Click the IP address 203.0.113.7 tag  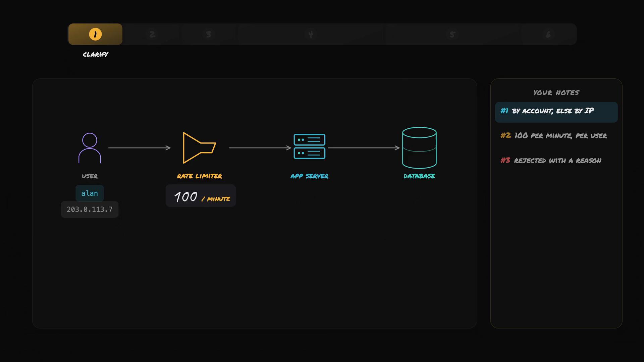point(90,209)
